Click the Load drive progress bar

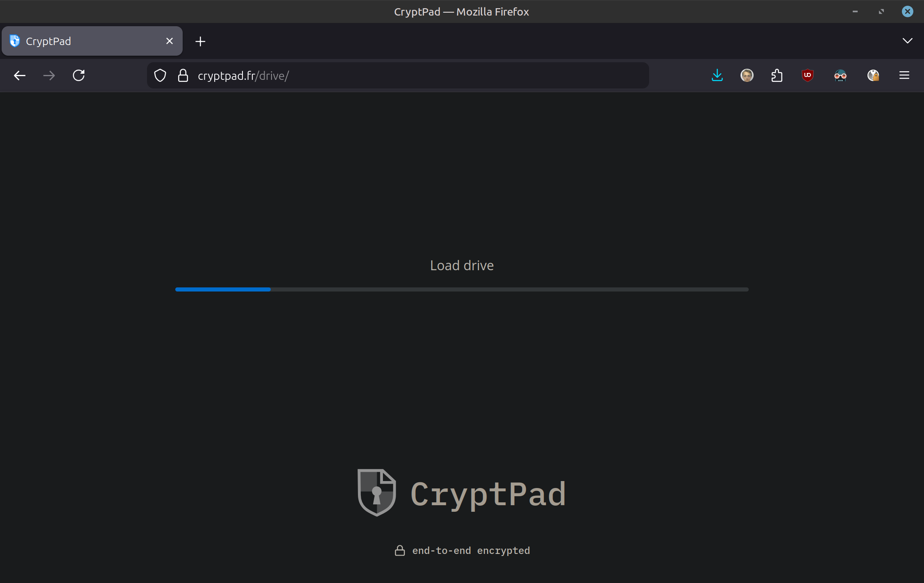point(462,289)
